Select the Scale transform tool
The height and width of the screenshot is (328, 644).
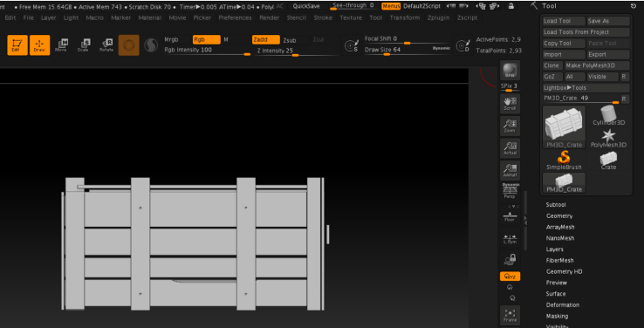84,45
